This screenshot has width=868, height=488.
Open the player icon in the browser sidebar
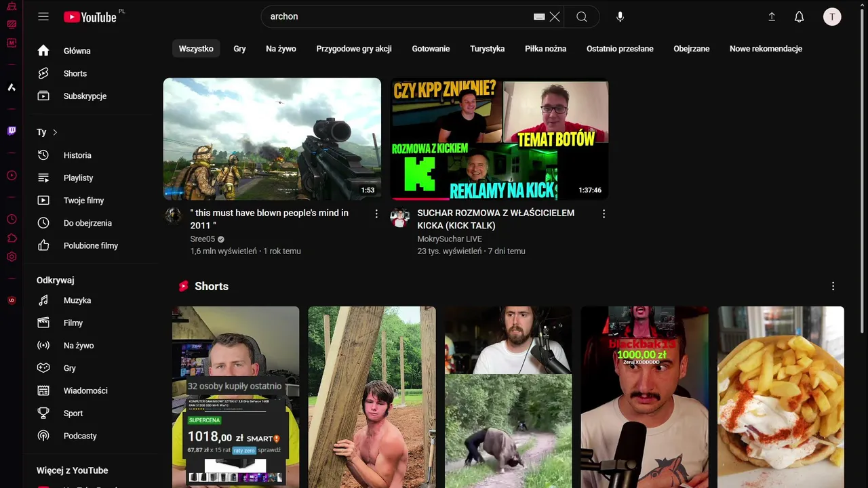pyautogui.click(x=12, y=176)
